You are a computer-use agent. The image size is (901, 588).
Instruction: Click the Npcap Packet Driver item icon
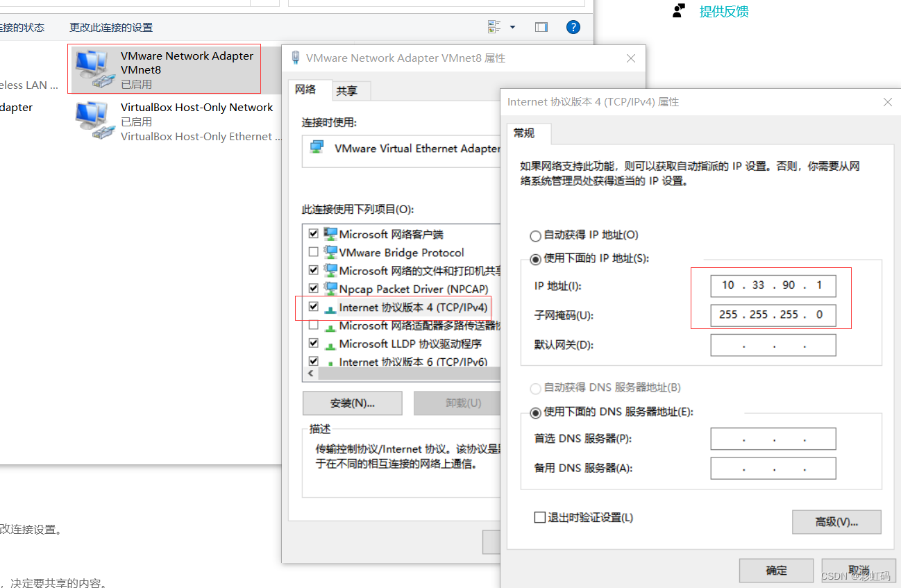[x=330, y=288]
